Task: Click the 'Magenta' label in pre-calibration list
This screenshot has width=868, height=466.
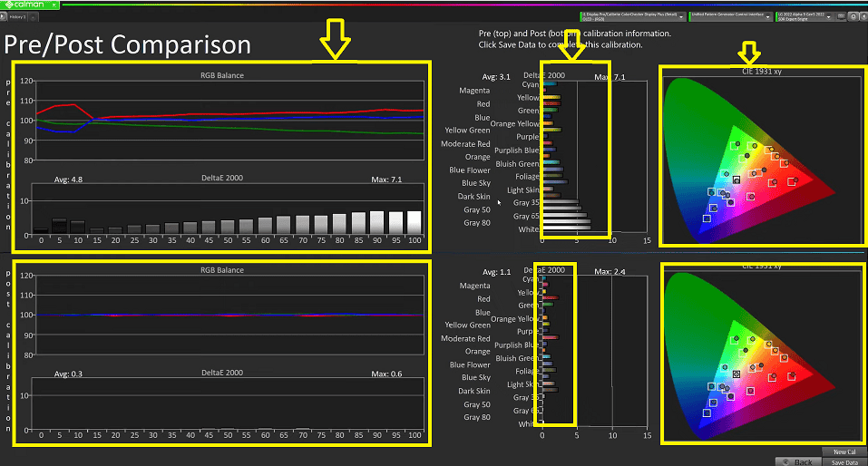Action: click(474, 91)
